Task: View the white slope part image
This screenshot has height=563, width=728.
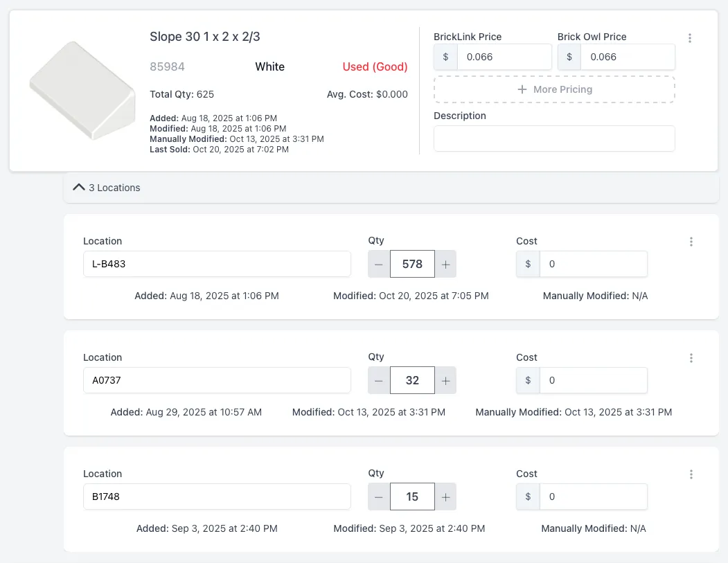Action: (82, 91)
